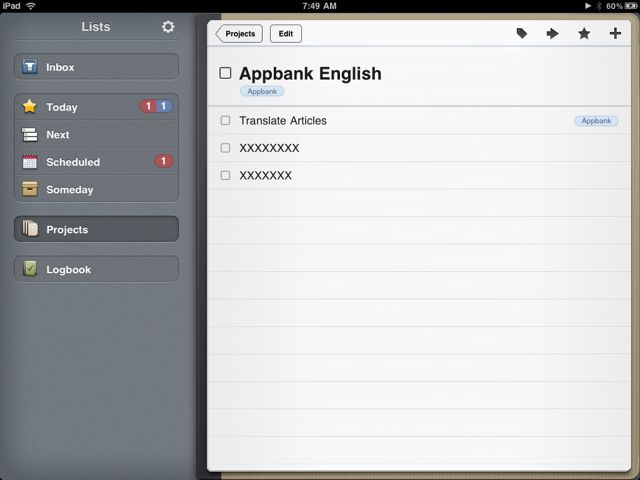
Task: Click the red badge on Today
Action: pyautogui.click(x=148, y=106)
